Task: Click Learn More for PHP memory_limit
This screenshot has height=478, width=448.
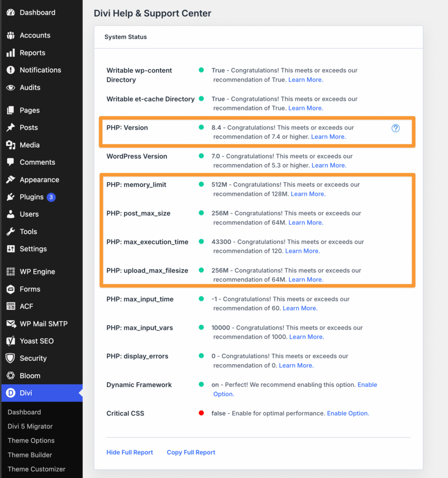Action: pos(308,194)
